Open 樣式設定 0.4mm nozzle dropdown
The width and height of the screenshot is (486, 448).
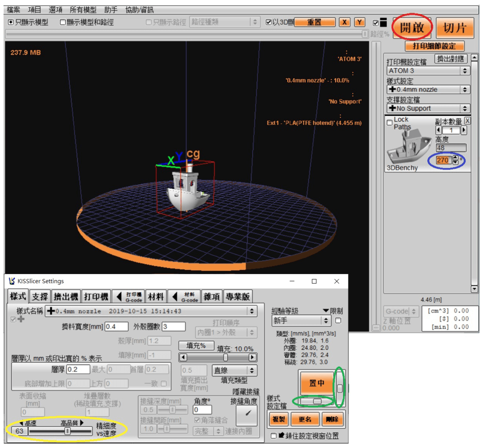click(428, 89)
